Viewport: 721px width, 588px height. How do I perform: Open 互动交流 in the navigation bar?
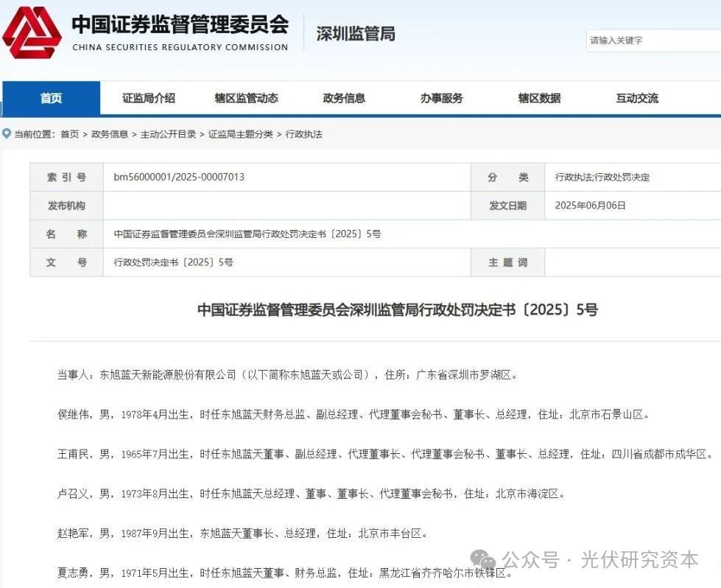pos(637,98)
